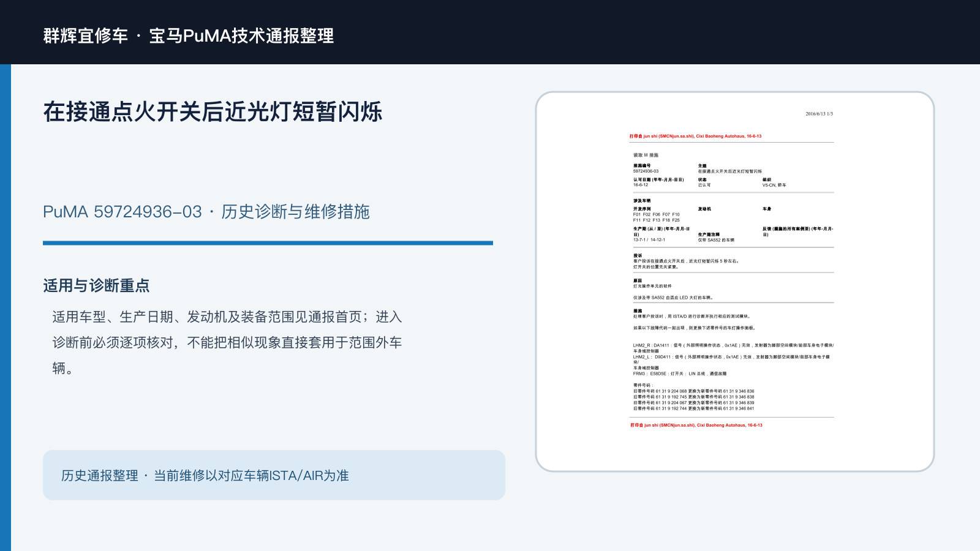Click the LHM2_R DA1411 fault code line
980x551 pixels.
(x=733, y=348)
